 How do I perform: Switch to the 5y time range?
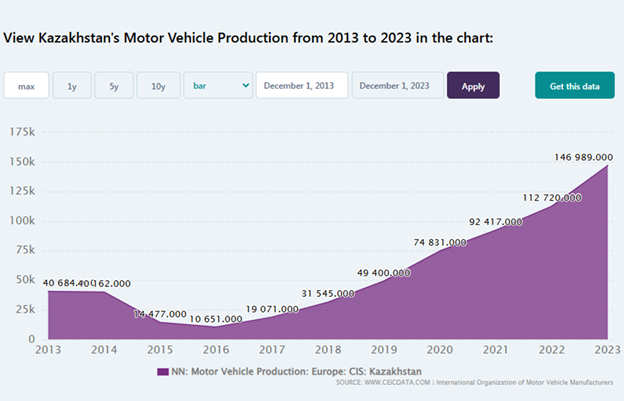pos(114,86)
